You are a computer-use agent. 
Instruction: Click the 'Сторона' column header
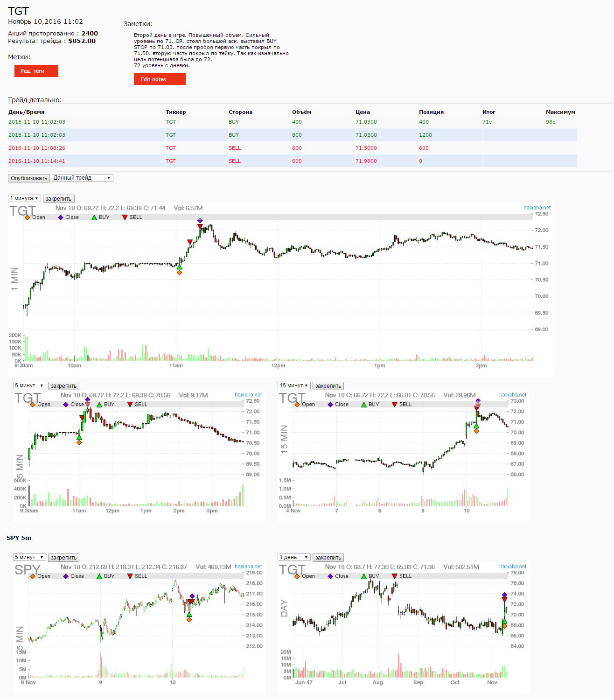tap(240, 112)
